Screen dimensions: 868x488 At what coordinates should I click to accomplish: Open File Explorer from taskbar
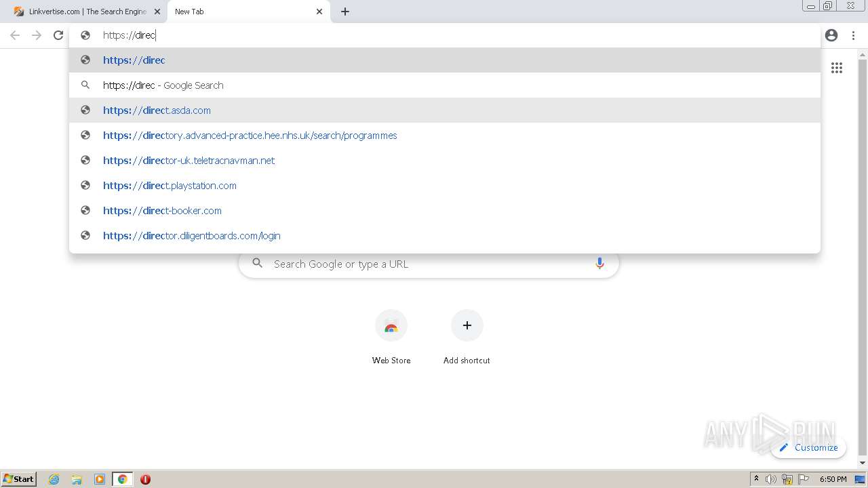[77, 479]
